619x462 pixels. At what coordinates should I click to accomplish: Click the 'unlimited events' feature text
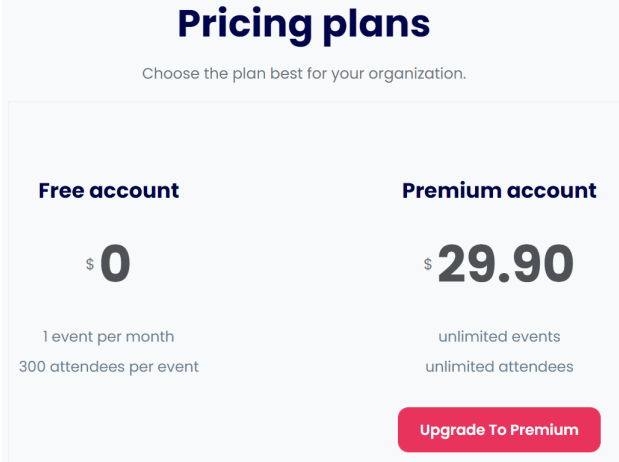click(499, 337)
